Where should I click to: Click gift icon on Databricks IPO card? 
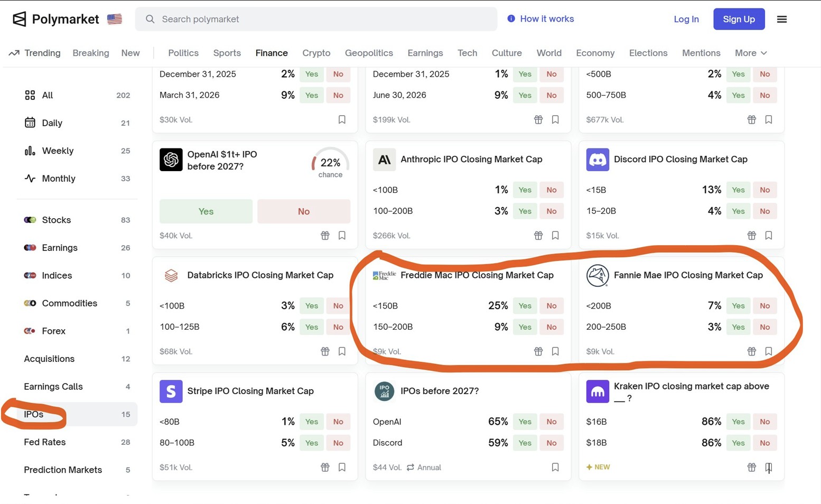pos(325,351)
